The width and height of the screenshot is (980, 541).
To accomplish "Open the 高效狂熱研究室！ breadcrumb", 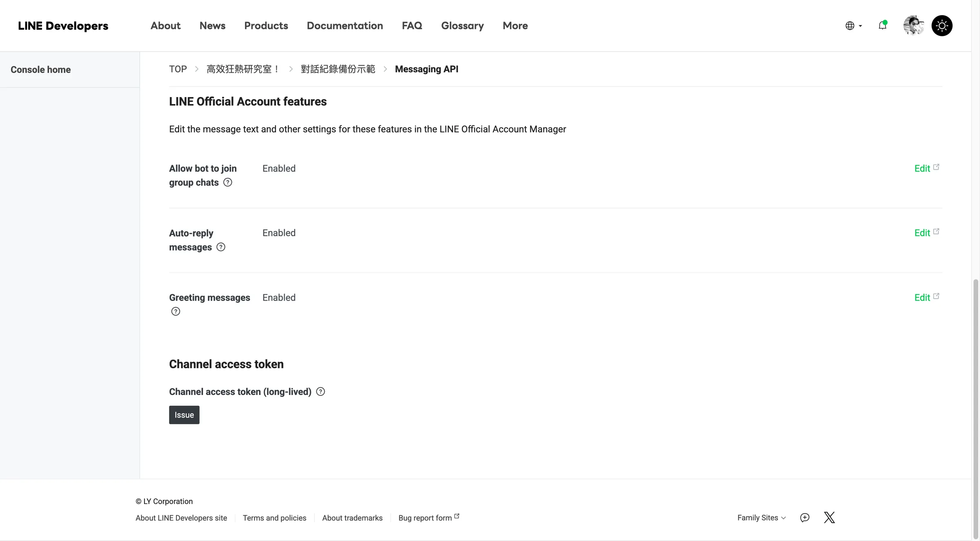I will pos(243,69).
